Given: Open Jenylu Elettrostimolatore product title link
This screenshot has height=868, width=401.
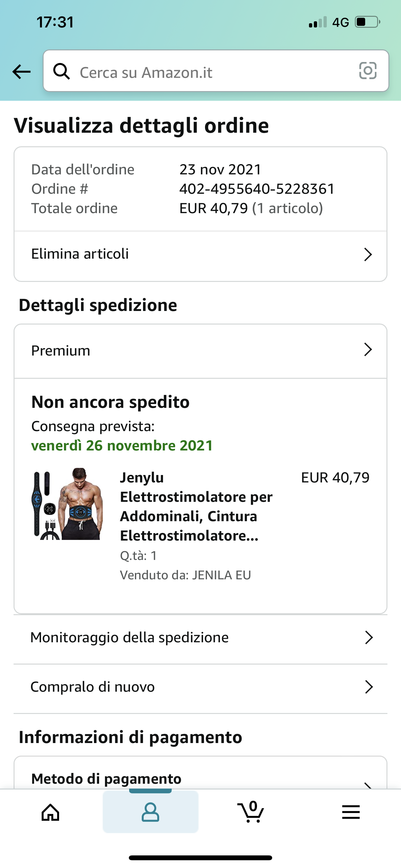Looking at the screenshot, I should point(196,506).
